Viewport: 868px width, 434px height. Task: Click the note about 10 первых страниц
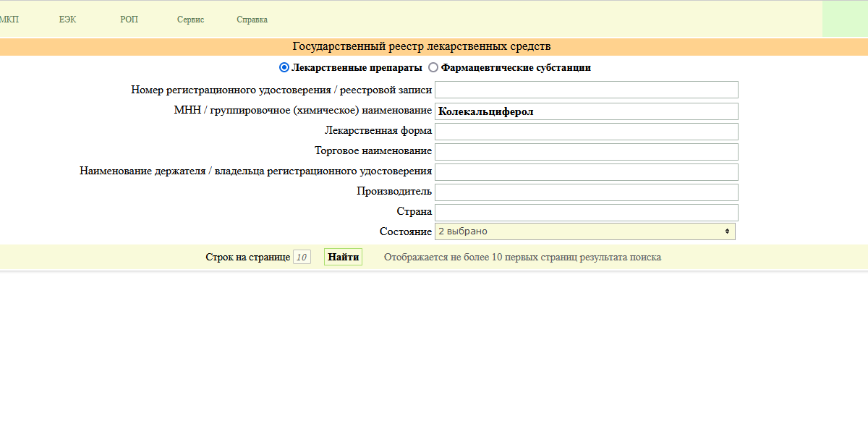(x=522, y=258)
